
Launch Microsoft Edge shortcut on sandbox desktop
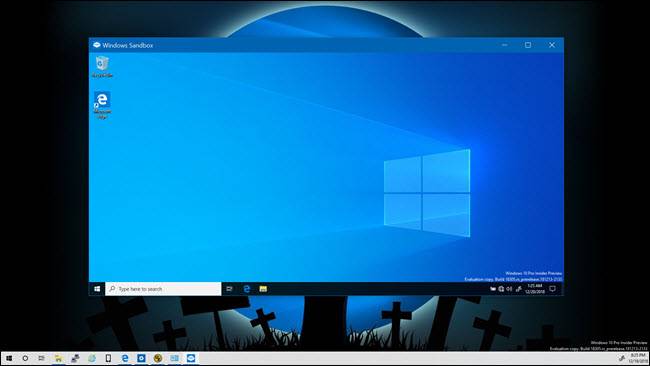102,105
